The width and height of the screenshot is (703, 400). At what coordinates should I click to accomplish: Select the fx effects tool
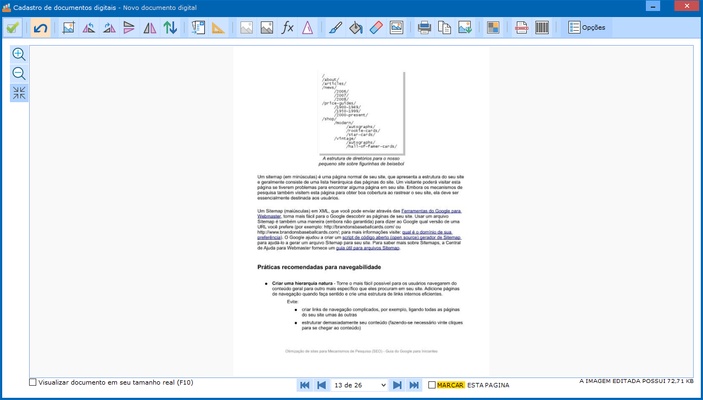tap(288, 27)
